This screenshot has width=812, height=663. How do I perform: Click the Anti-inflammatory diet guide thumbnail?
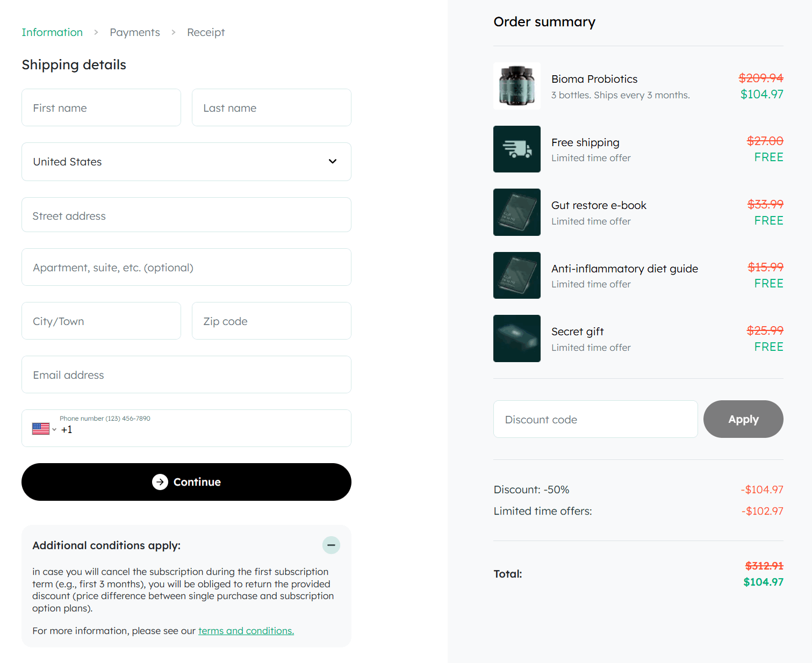(x=516, y=275)
